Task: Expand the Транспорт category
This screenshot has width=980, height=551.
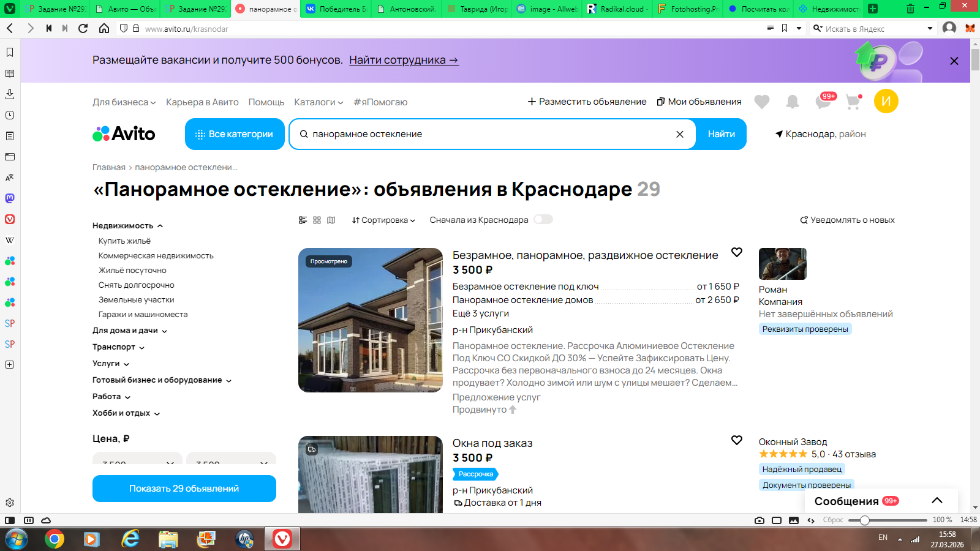Action: pyautogui.click(x=118, y=347)
